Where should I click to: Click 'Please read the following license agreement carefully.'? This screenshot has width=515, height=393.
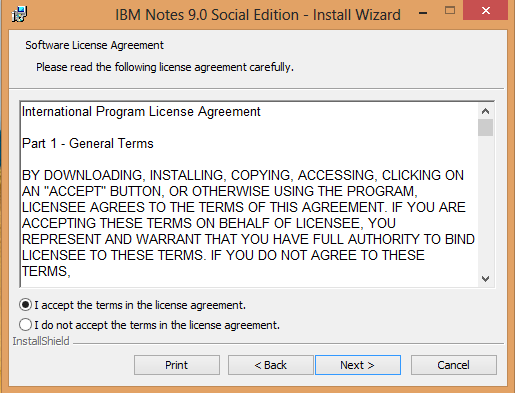[165, 67]
